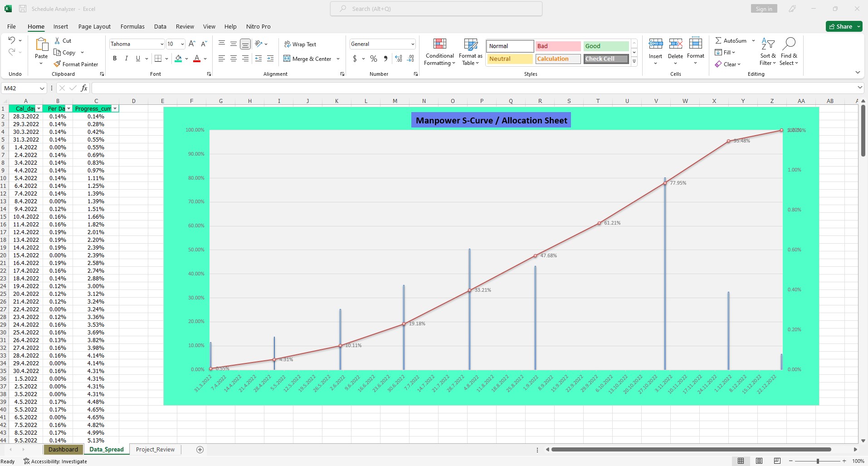Open Format as Table gallery
Screen dimensions: 868x466
pyautogui.click(x=470, y=52)
